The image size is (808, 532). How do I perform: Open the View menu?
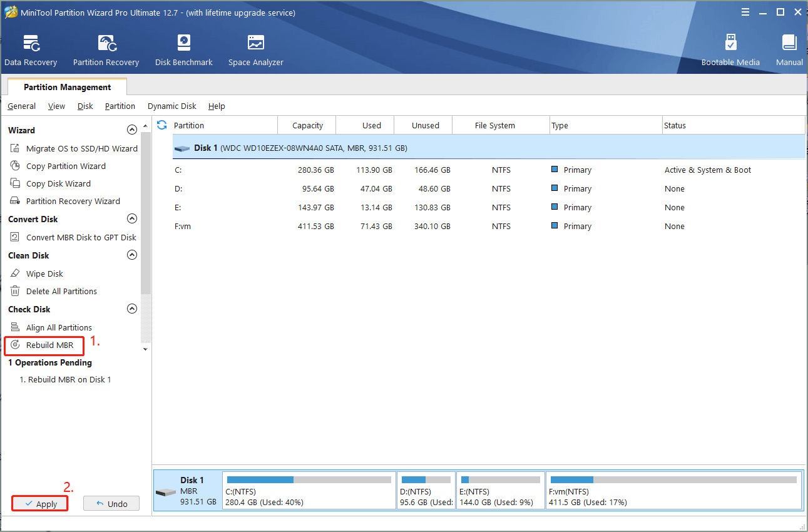point(56,106)
